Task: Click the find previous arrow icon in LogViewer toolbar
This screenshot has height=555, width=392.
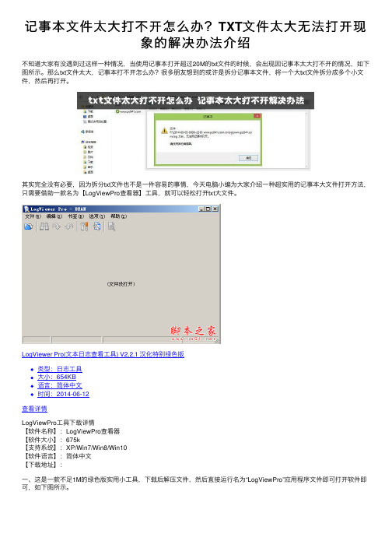Action: pyautogui.click(x=69, y=227)
